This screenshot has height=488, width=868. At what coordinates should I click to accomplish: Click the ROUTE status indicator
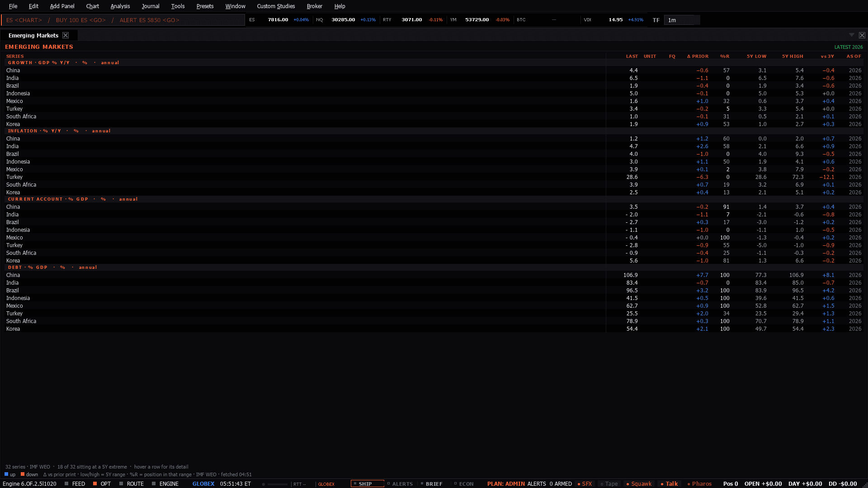132,483
